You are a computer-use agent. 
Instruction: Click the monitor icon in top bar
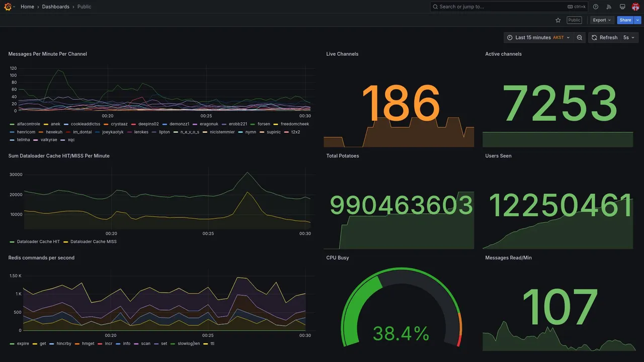[x=622, y=7]
